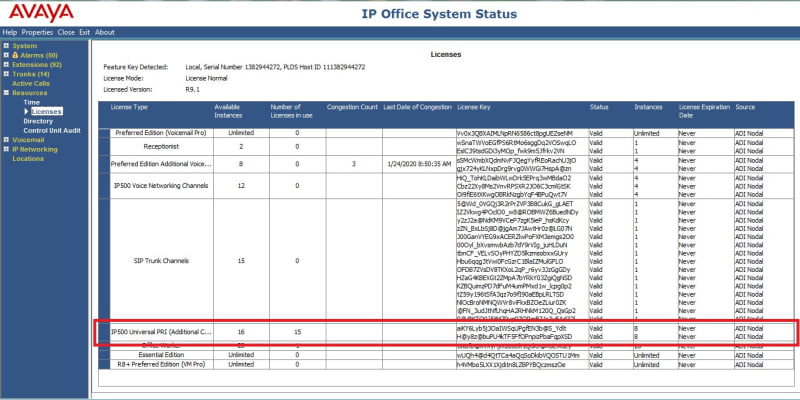The width and height of the screenshot is (800, 400).
Task: Expand the IP Networking tree node
Action: click(x=6, y=149)
